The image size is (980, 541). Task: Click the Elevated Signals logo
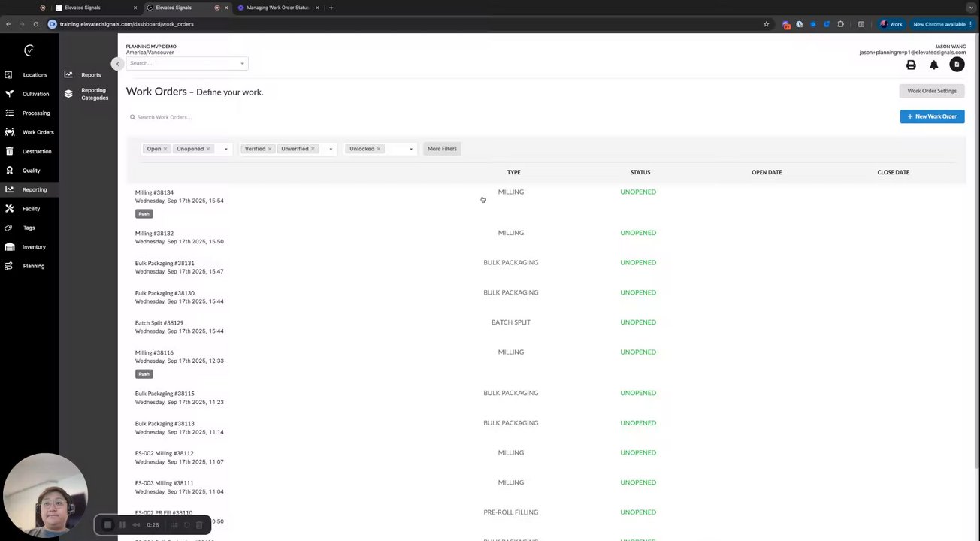pos(29,50)
